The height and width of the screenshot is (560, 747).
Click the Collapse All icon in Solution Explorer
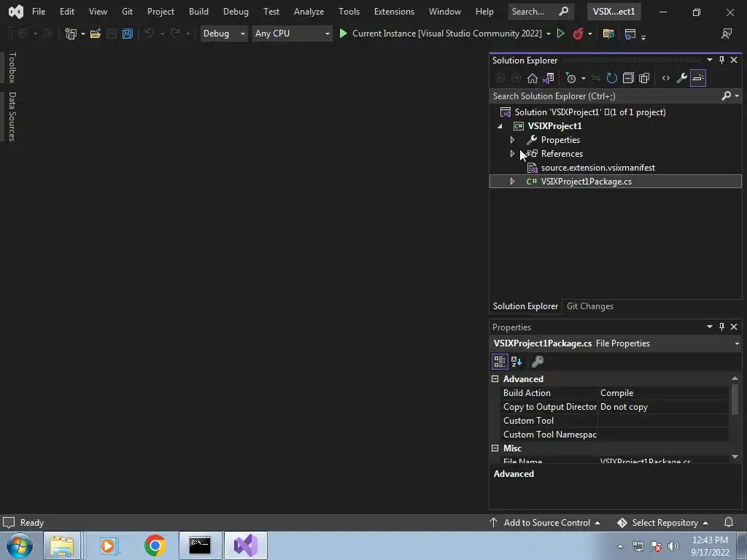[628, 78]
